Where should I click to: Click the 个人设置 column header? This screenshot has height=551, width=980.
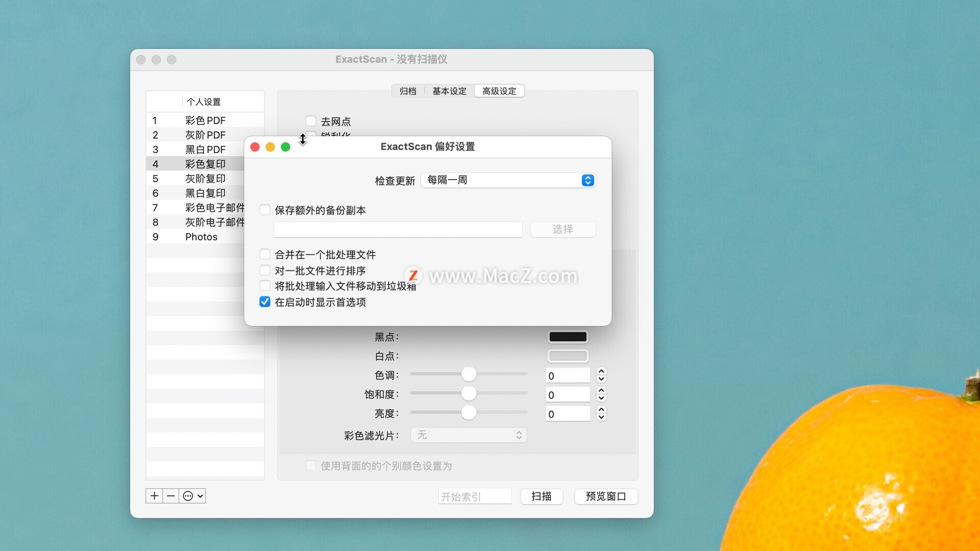(x=223, y=102)
